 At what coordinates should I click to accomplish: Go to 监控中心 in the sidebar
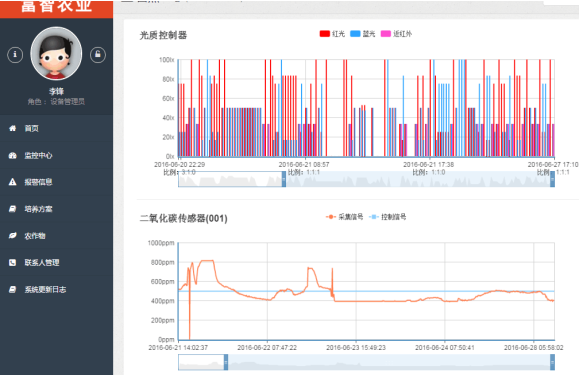pos(56,155)
